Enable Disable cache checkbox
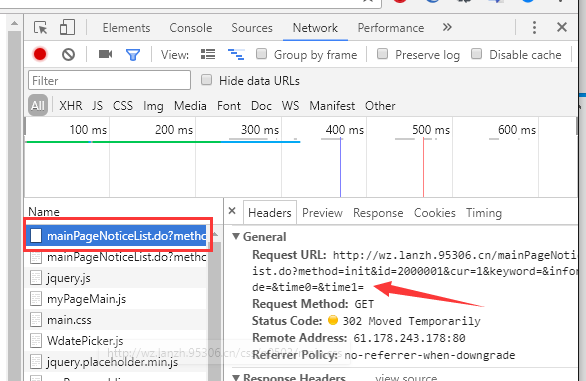Image resolution: width=586 pixels, height=381 pixels. 476,54
